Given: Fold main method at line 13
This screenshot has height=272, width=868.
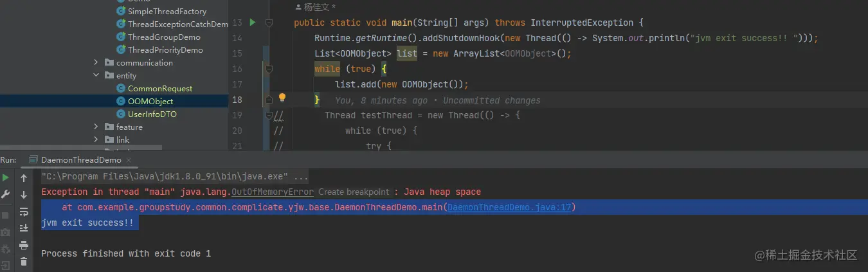Looking at the screenshot, I should (269, 23).
